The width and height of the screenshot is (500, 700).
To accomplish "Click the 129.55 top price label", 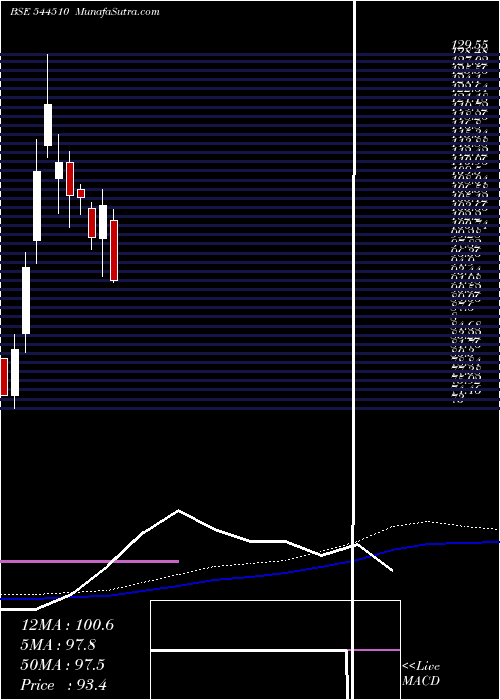I will (469, 44).
